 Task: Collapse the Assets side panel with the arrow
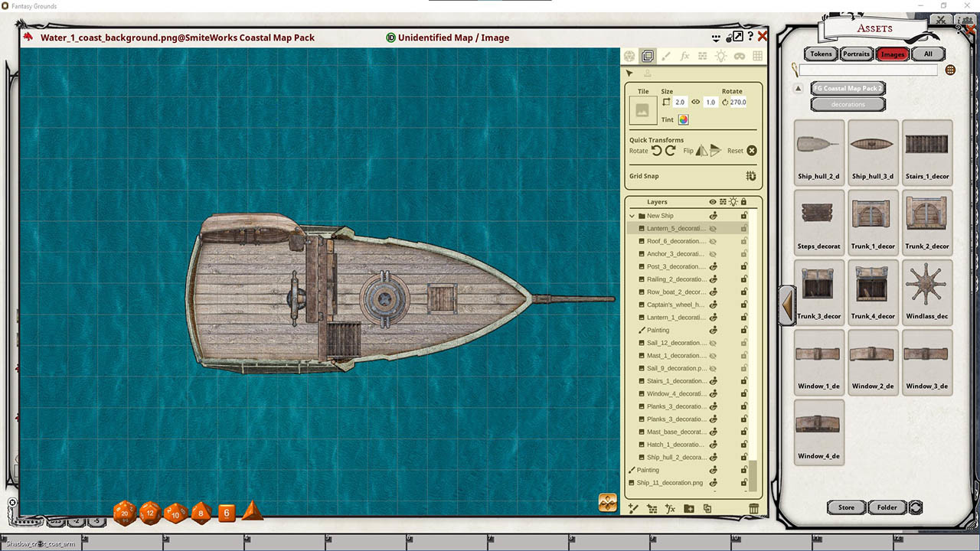coord(787,305)
